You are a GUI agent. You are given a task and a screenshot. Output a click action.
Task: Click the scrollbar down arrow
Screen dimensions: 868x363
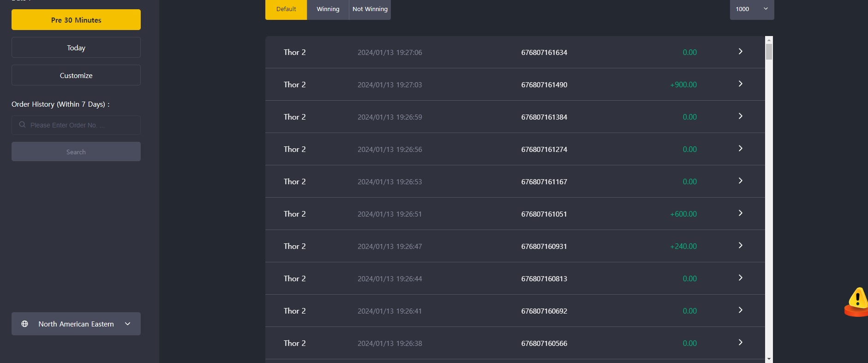pos(769,359)
